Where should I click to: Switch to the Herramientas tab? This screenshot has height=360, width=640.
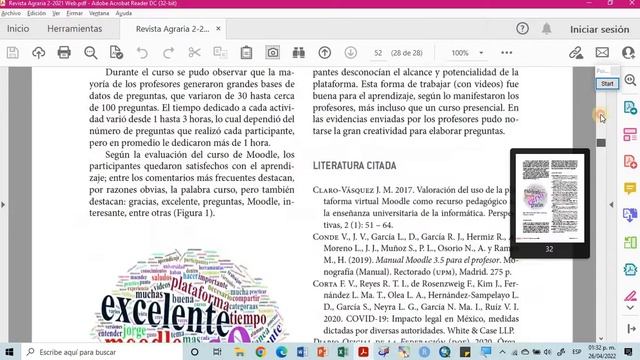click(75, 29)
